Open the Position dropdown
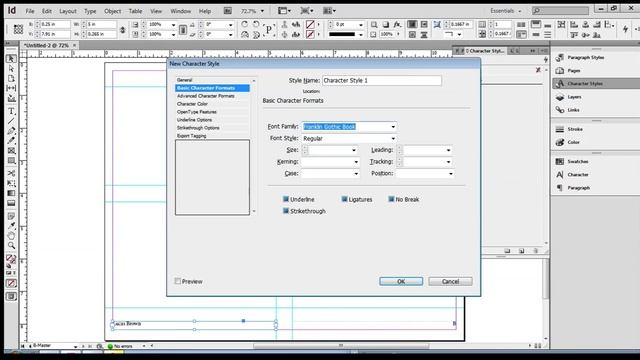640x360 pixels. [x=451, y=173]
